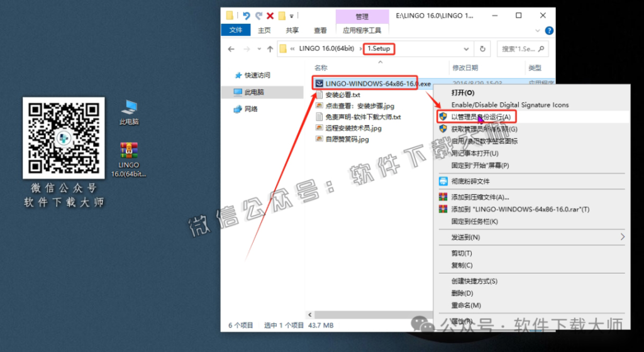Open the recent locations dropdown arrow

[x=259, y=49]
